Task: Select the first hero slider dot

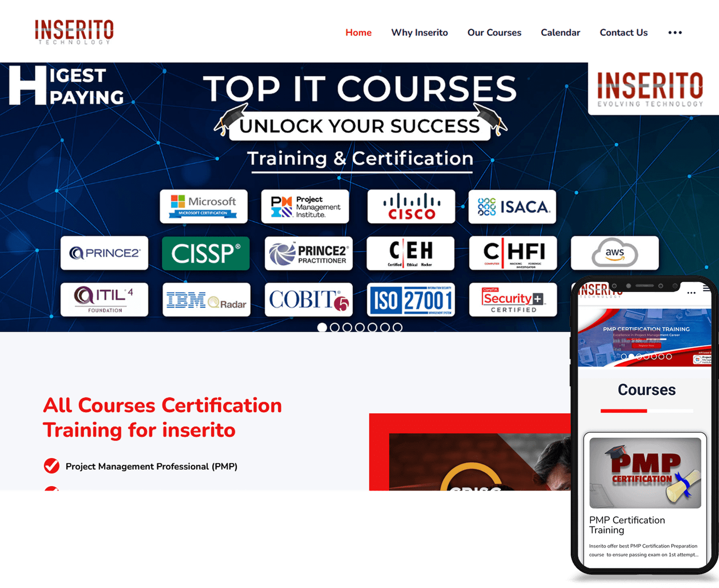Action: coord(322,327)
